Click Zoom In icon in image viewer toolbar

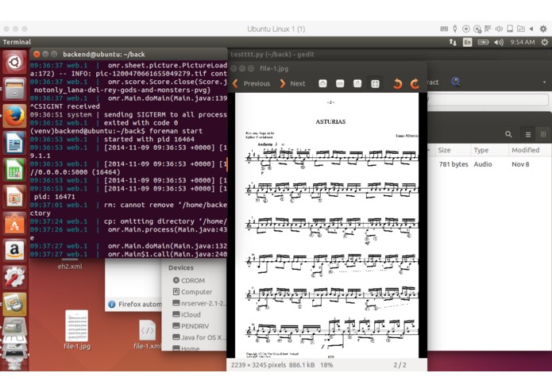pos(322,83)
